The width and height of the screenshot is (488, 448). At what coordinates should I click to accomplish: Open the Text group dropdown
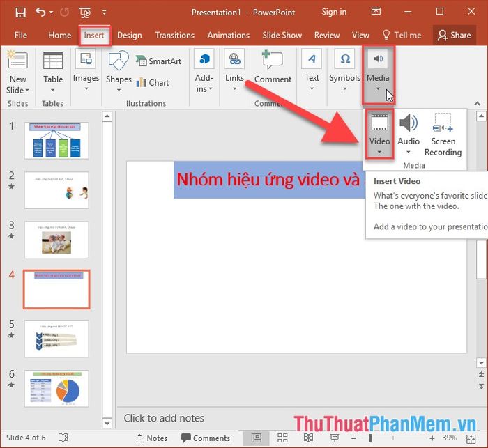312,71
